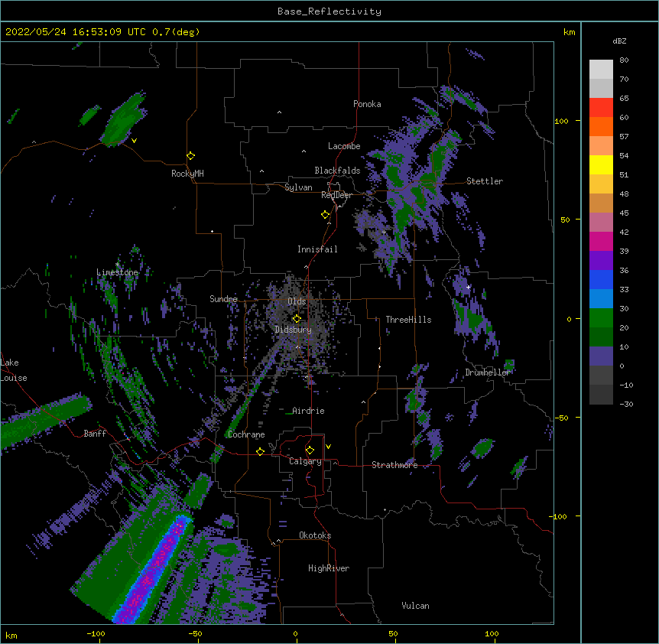Click the Sundre city label
659x644 pixels.
223,299
